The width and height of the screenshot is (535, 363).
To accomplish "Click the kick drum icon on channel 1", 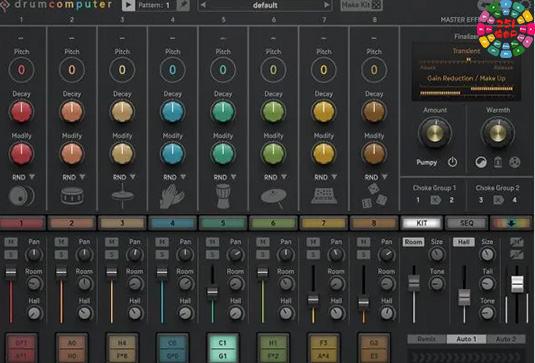I will click(21, 196).
